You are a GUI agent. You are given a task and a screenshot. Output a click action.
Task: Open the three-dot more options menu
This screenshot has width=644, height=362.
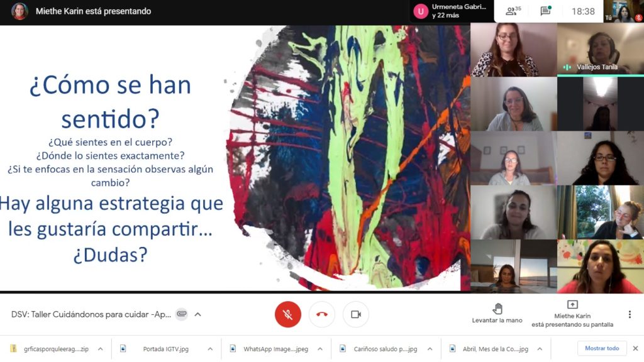pyautogui.click(x=630, y=314)
